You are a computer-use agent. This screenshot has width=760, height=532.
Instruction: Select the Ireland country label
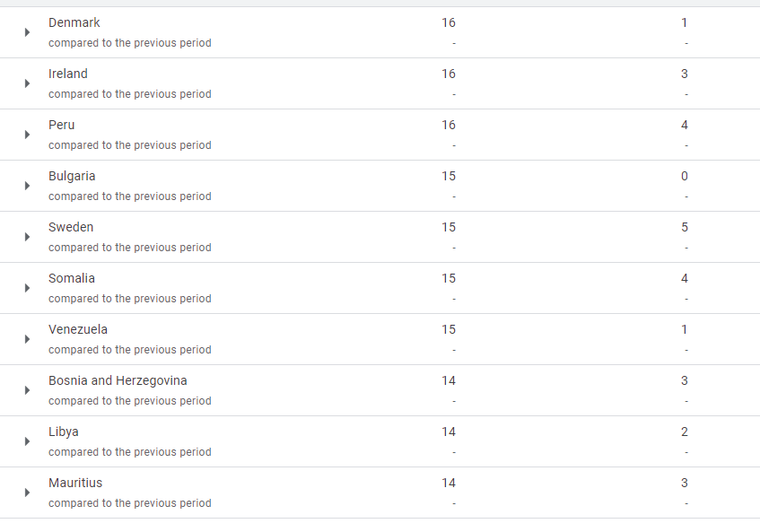coord(68,74)
